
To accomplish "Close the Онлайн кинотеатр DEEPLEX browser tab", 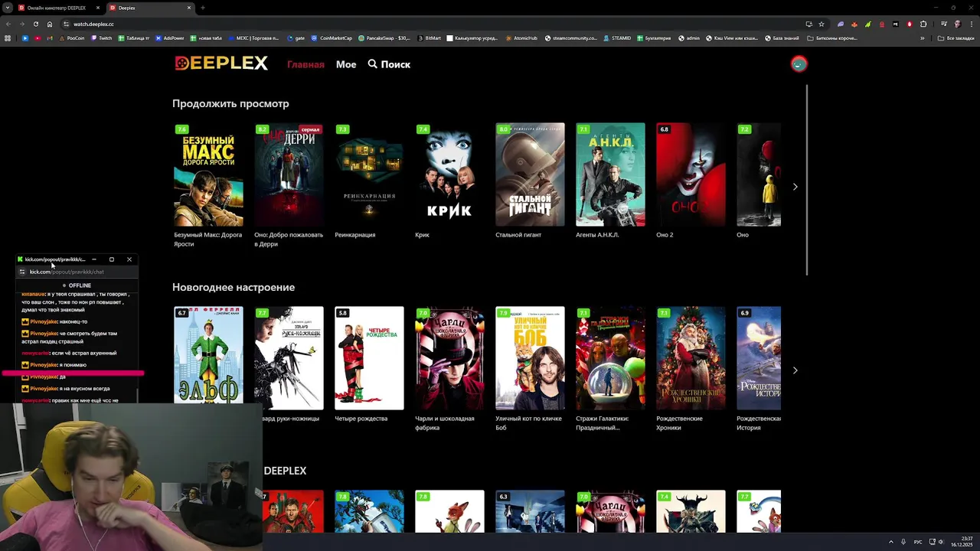I will [97, 8].
